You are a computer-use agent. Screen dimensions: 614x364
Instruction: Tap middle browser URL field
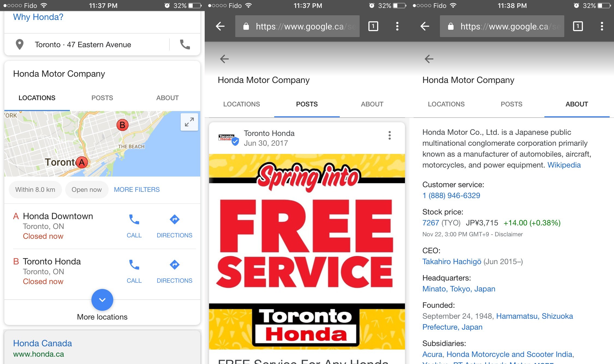(x=297, y=26)
